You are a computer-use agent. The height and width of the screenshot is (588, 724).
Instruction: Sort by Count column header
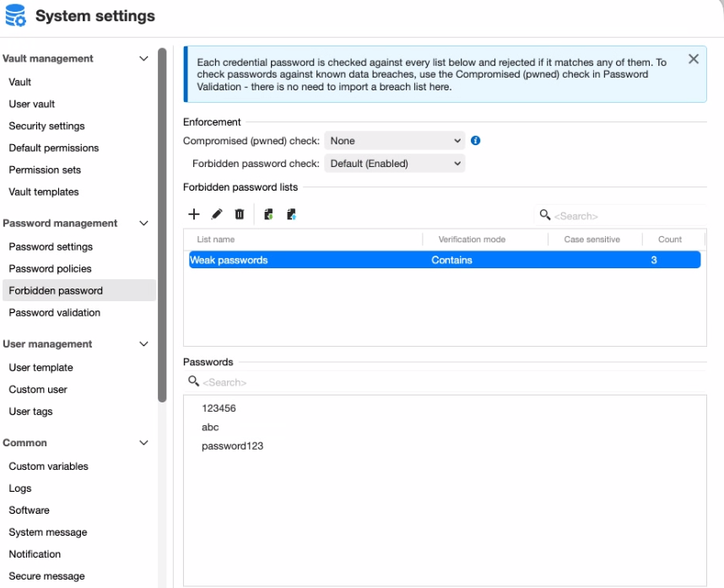click(x=669, y=240)
